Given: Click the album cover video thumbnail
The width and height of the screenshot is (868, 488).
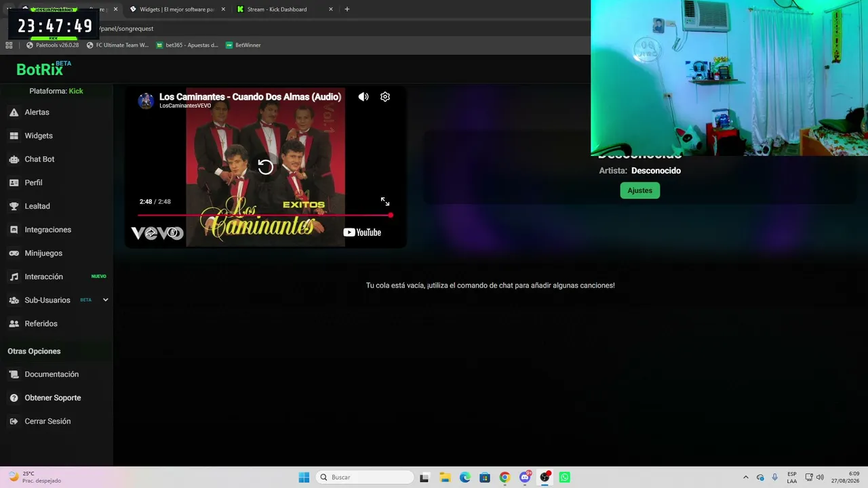Looking at the screenshot, I should 266,167.
